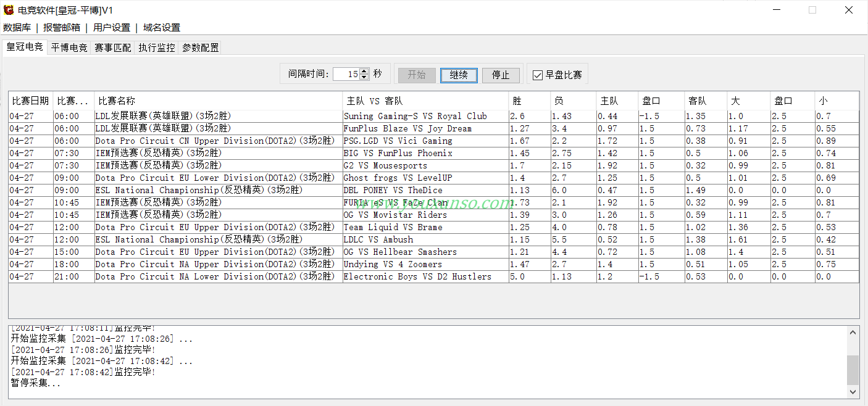Select row Ghost frogs VS LevelUP
This screenshot has width=868, height=406.
pyautogui.click(x=433, y=178)
